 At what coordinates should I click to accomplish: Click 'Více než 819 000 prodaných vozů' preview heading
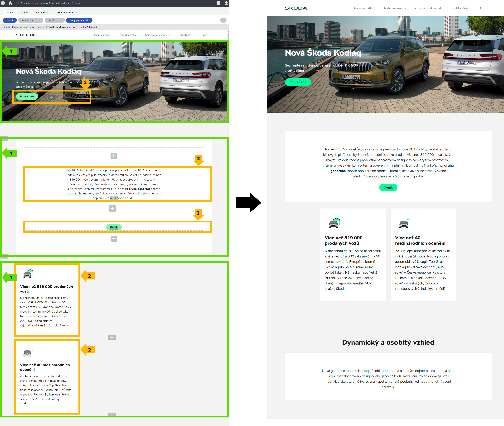[344, 240]
